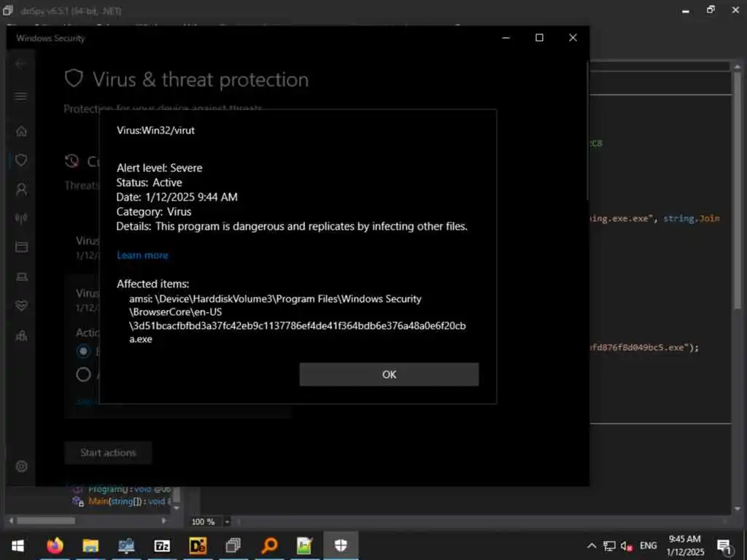Click the network tray icon
The width and height of the screenshot is (747, 560).
(609, 545)
